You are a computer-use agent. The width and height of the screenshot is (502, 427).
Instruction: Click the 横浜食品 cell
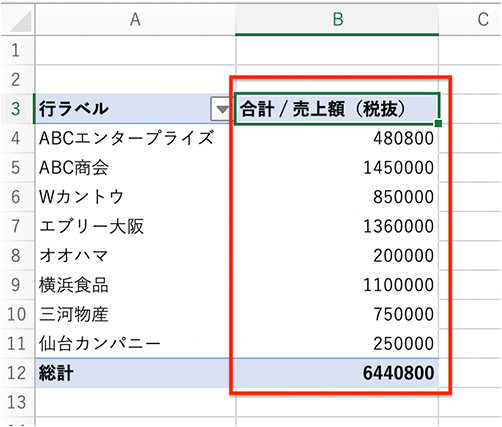[x=135, y=285]
